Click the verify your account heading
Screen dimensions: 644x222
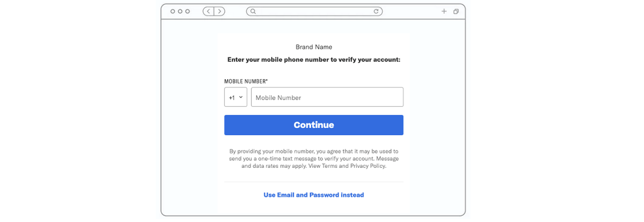tap(313, 60)
